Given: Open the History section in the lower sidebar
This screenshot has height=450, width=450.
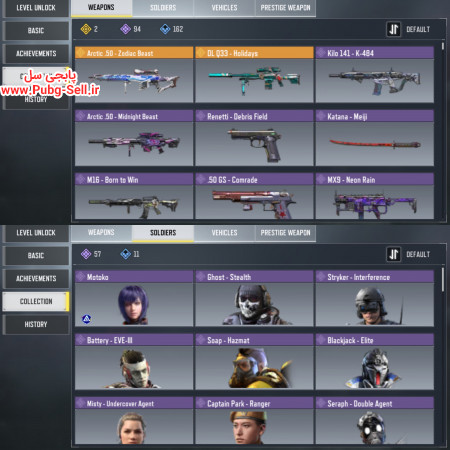Looking at the screenshot, I should point(36,324).
